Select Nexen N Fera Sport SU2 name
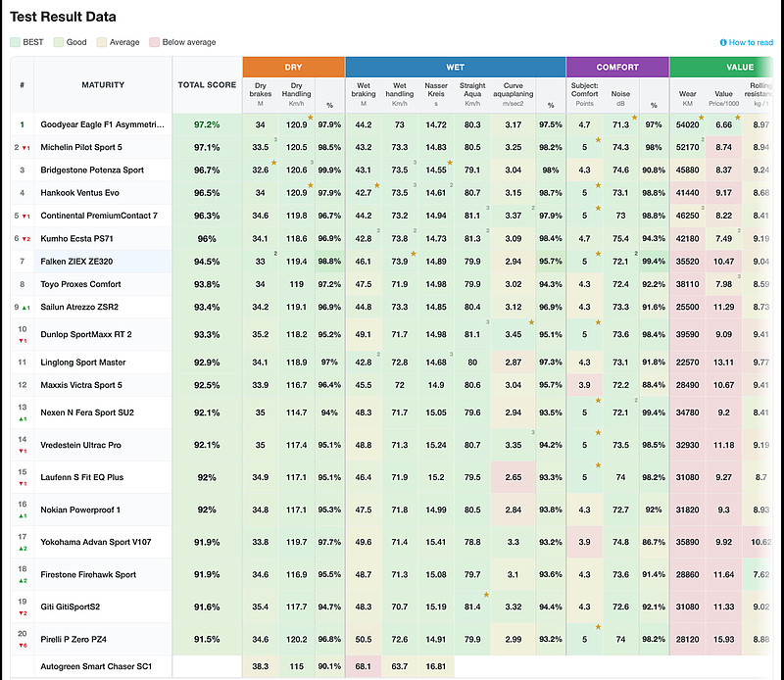 87,413
